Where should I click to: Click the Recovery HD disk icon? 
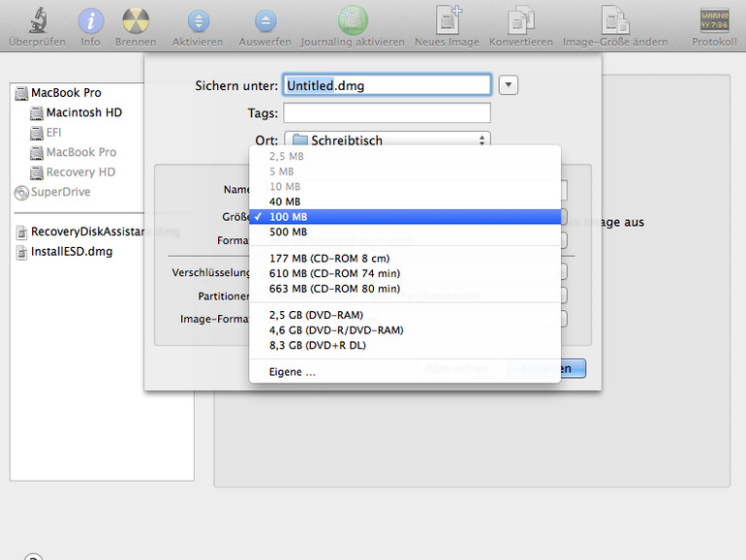(37, 172)
